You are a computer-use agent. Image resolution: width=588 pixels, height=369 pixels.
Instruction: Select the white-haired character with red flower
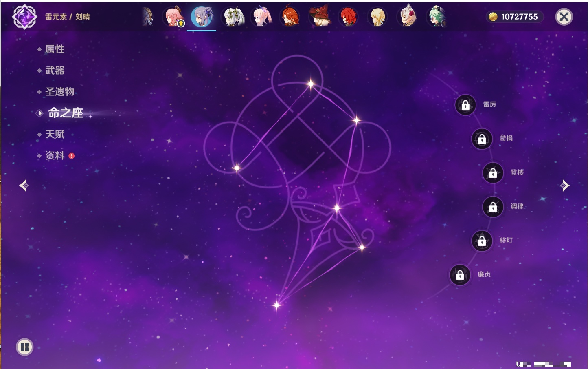407,17
